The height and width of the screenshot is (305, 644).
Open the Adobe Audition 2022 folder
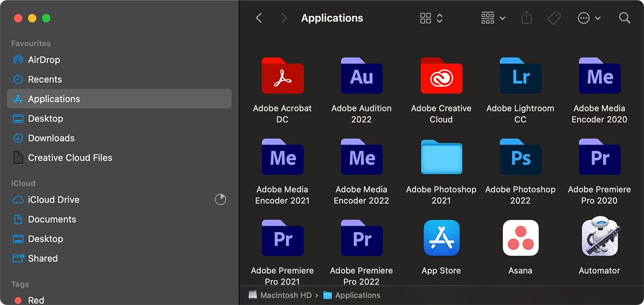[x=361, y=76]
